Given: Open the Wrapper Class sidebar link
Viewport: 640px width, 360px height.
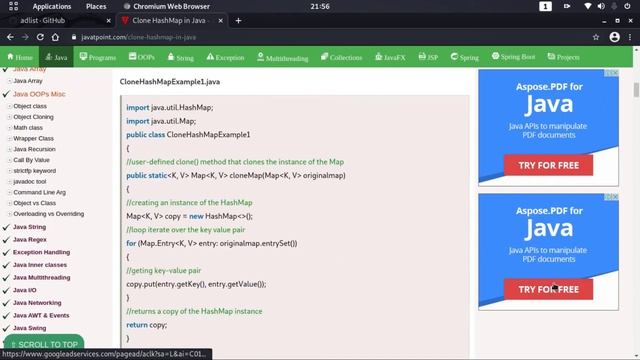Looking at the screenshot, I should pos(33,138).
